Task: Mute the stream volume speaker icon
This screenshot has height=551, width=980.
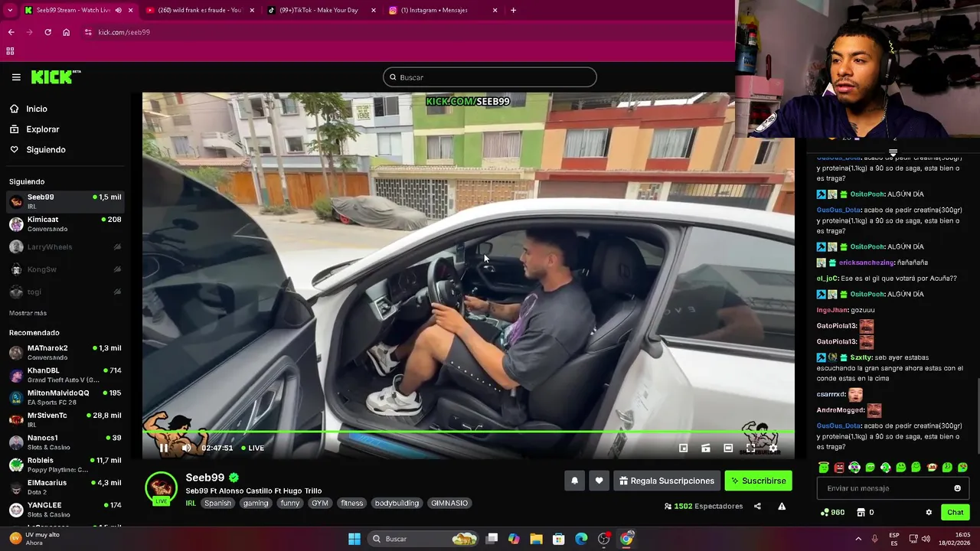Action: pos(186,448)
